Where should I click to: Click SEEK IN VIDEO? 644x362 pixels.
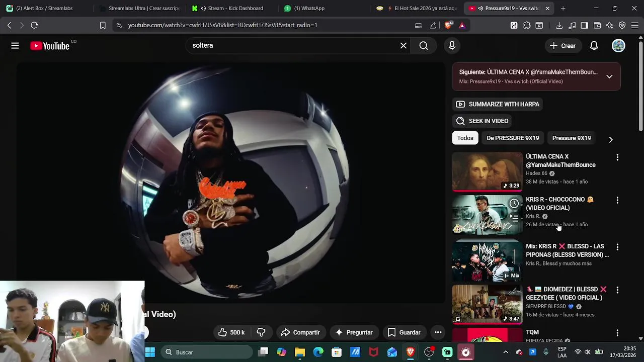pos(482,121)
